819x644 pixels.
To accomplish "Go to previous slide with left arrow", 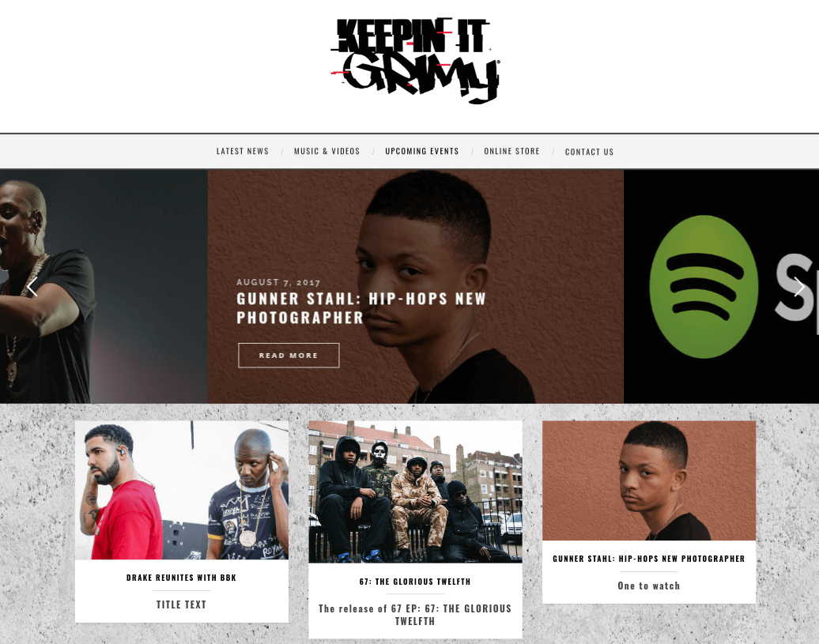I will (x=32, y=287).
